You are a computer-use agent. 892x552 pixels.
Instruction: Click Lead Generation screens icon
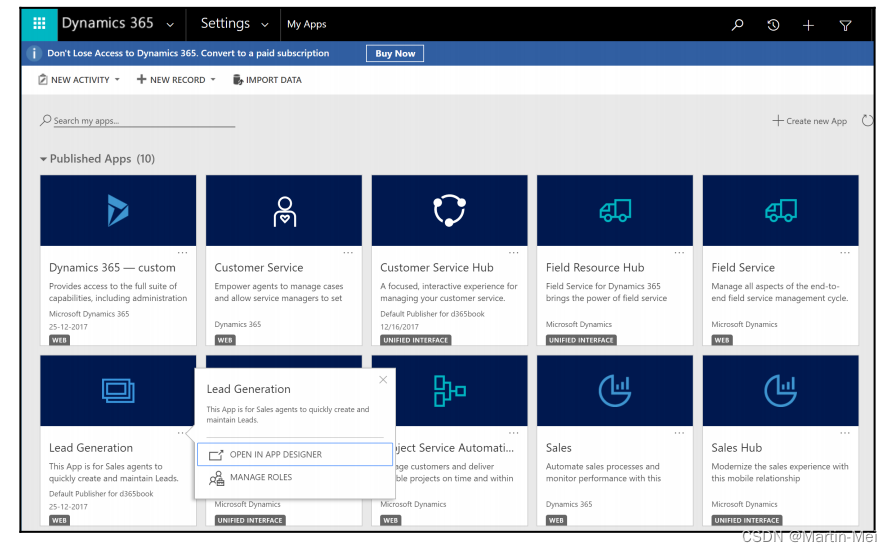[x=118, y=391]
